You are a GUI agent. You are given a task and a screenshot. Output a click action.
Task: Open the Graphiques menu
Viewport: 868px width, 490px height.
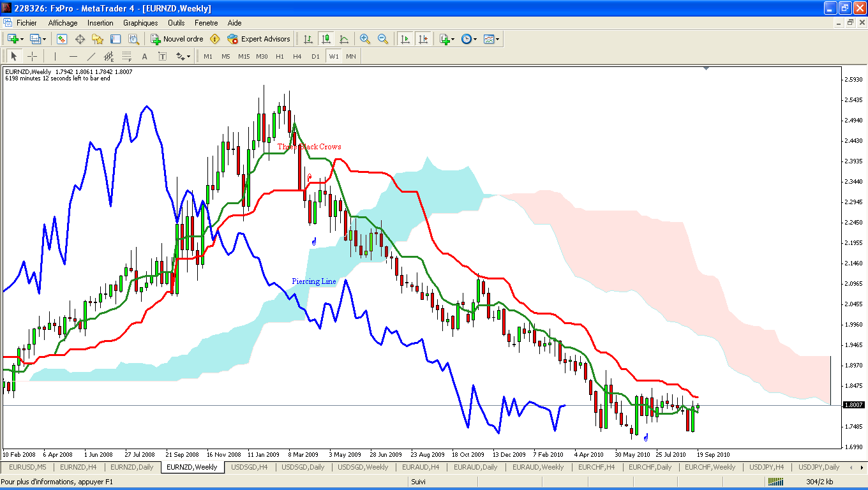[x=140, y=23]
